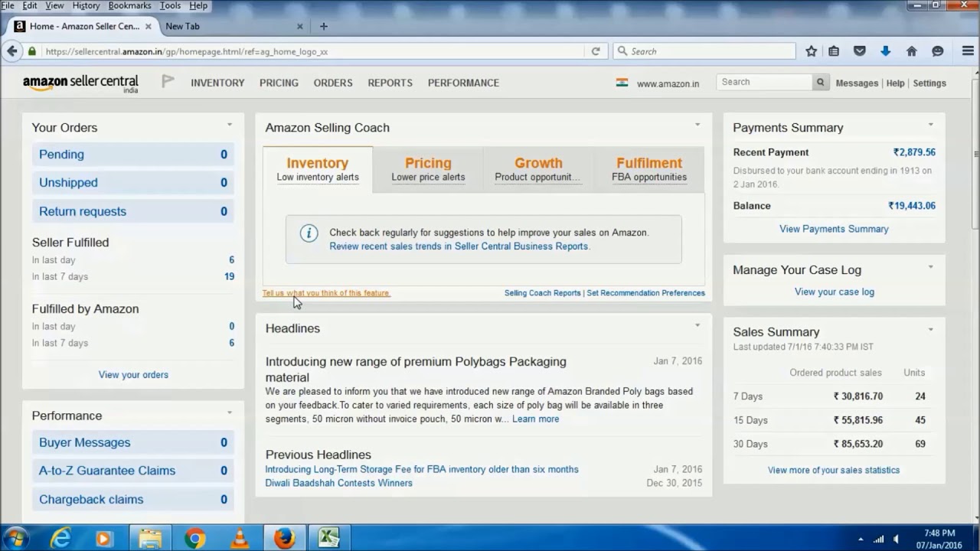Collapse the Sales Summary panel arrow
Screen dimensions: 980x551
pos(931,329)
